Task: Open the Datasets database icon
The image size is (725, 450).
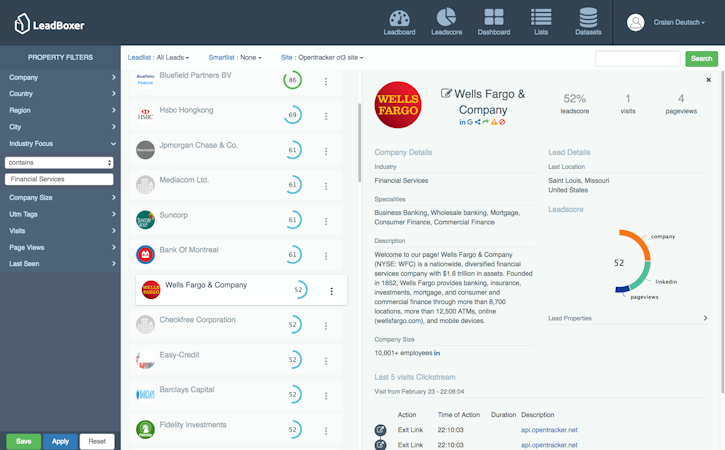Action: pyautogui.click(x=588, y=22)
